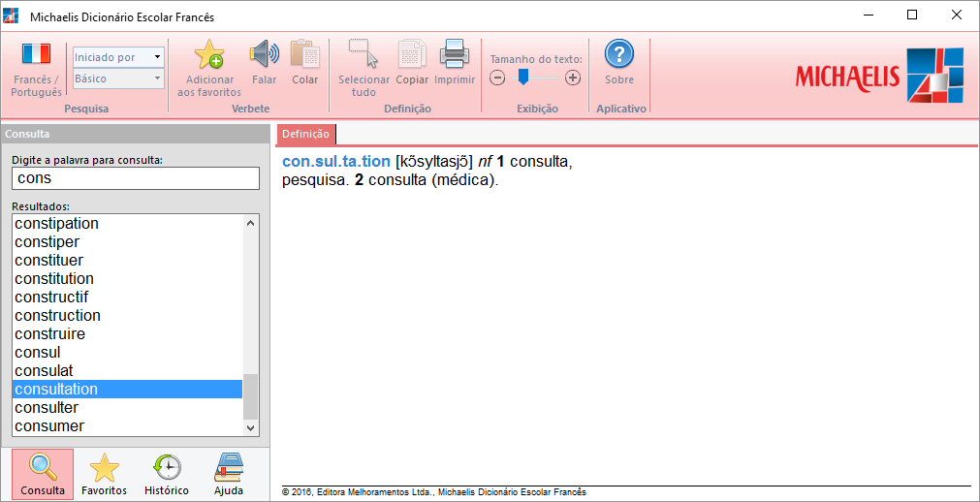Click the 'Francês / Português' label
Image resolution: width=980 pixels, height=502 pixels.
(36, 86)
